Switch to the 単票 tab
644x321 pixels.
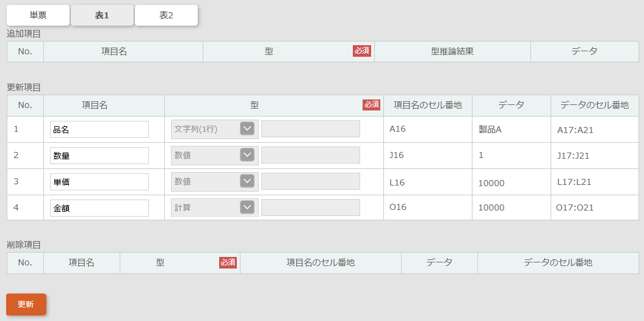38,15
